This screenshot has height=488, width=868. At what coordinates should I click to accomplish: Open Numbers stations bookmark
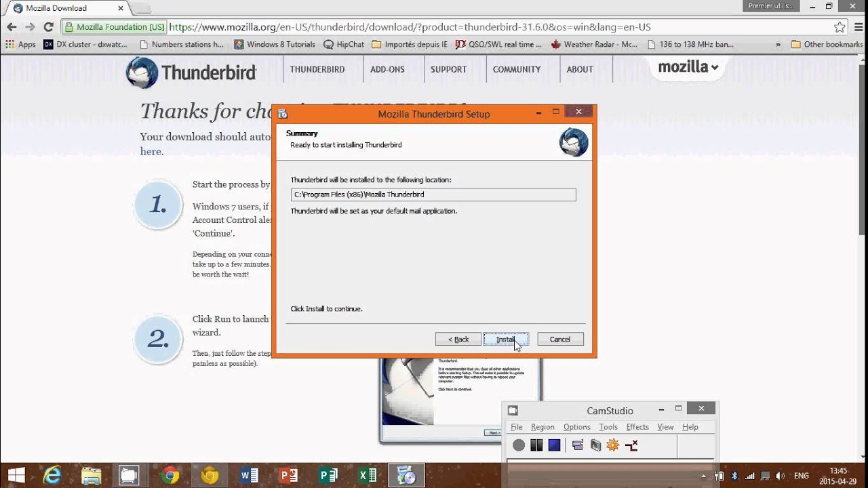[181, 45]
